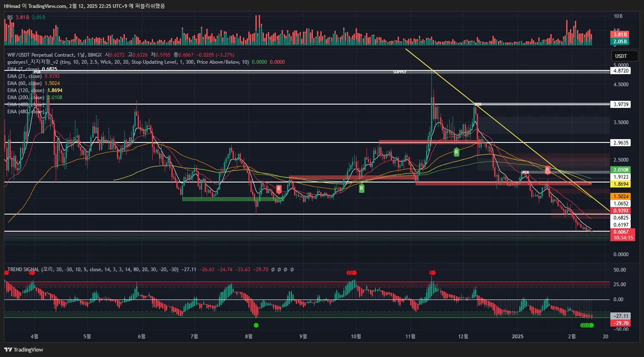This screenshot has width=644, height=357.
Task: Click the green 2.0108 EMA price tag
Action: click(621, 170)
